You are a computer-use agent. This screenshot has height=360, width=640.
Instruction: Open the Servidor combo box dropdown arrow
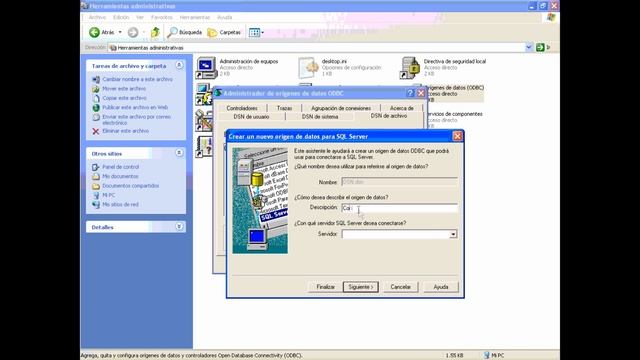[453, 234]
